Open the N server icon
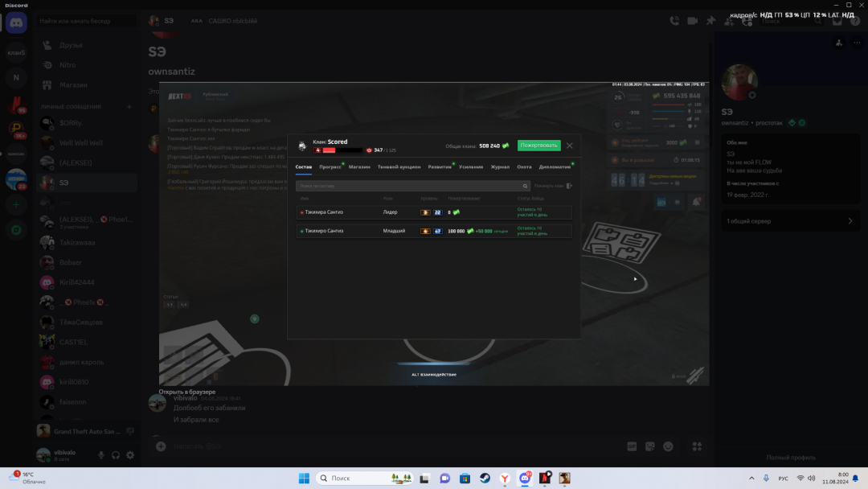The height and width of the screenshot is (489, 868). click(16, 77)
